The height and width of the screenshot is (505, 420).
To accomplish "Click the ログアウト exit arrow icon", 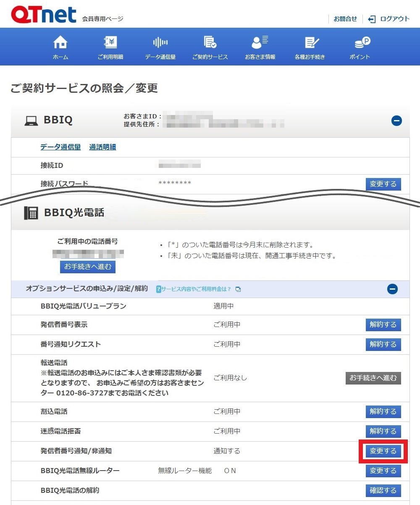I will pos(372,19).
